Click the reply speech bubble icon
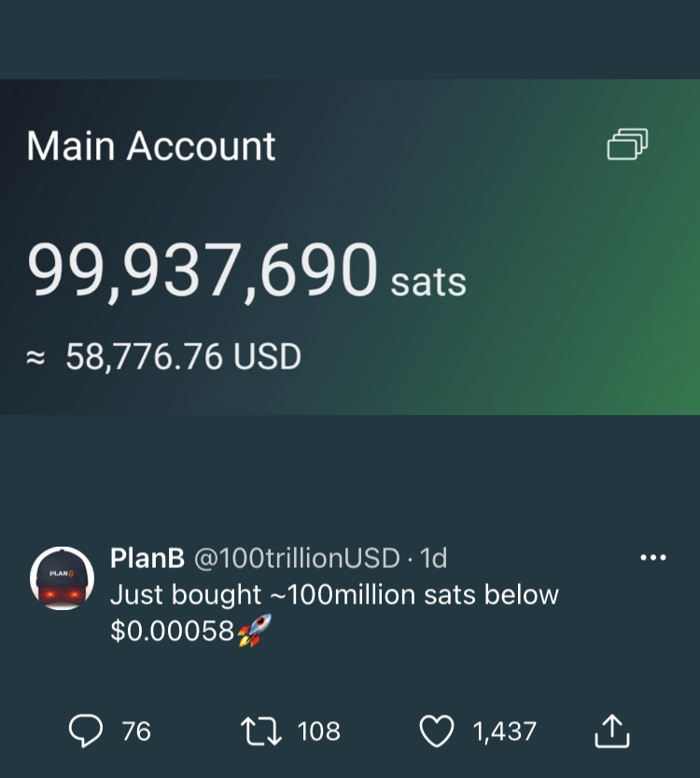The width and height of the screenshot is (700, 778). click(87, 730)
